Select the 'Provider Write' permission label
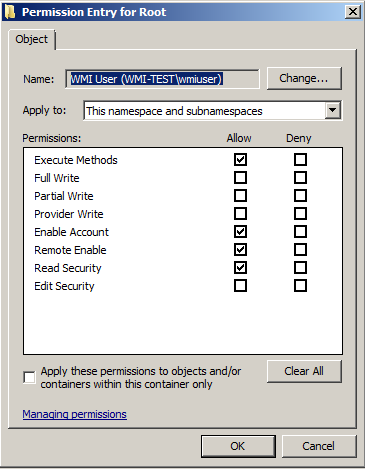This screenshot has width=365, height=469. click(69, 214)
